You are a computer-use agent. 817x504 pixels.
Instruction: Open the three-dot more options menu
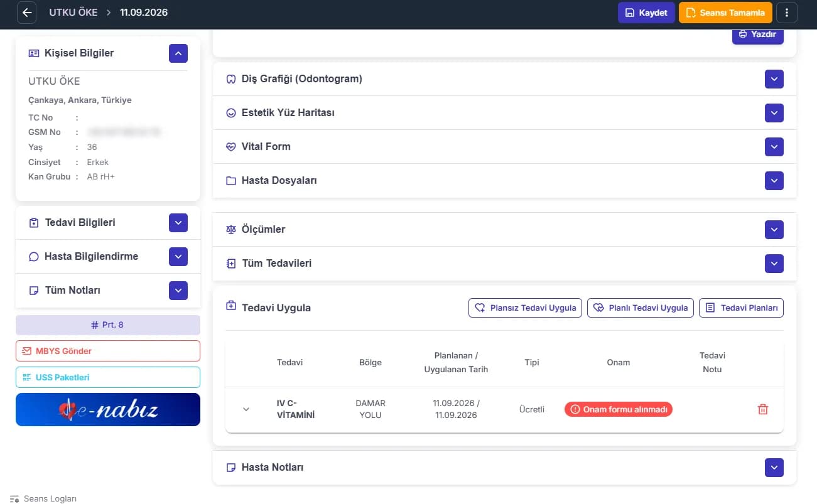787,13
